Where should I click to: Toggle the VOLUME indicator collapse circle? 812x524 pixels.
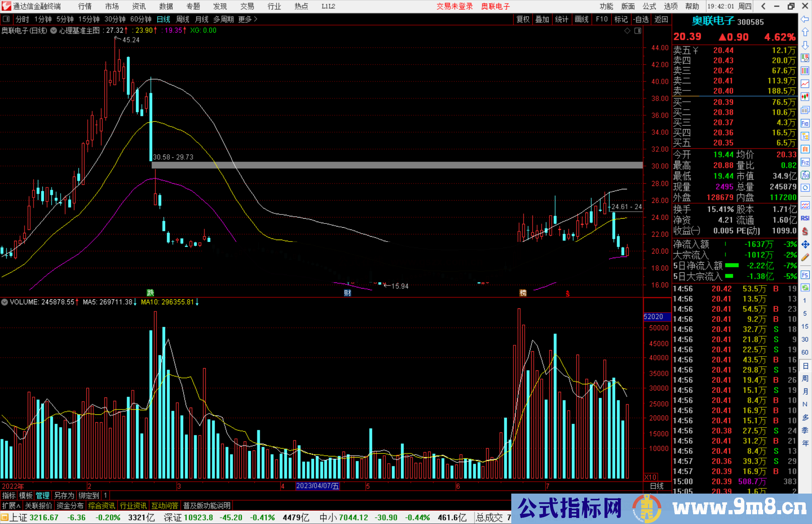pyautogui.click(x=5, y=302)
